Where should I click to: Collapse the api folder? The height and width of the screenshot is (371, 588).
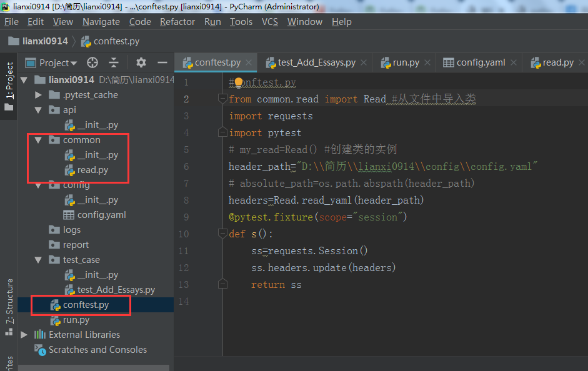38,110
